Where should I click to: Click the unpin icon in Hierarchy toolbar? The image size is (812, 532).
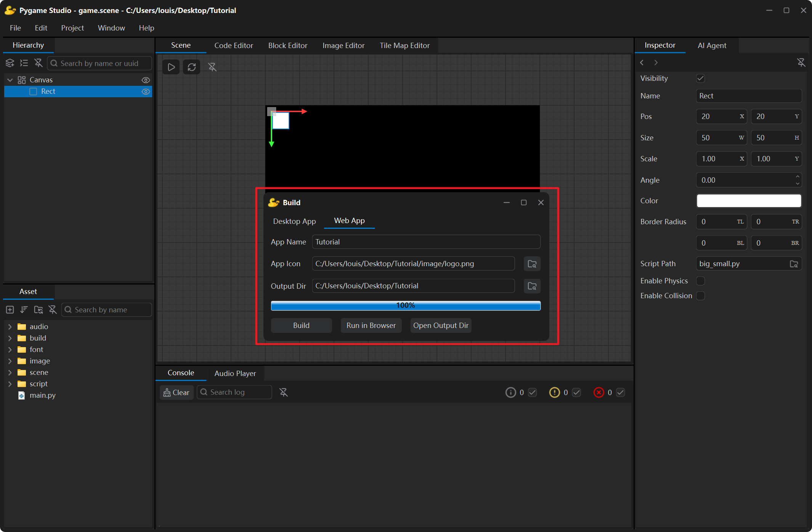pos(39,63)
